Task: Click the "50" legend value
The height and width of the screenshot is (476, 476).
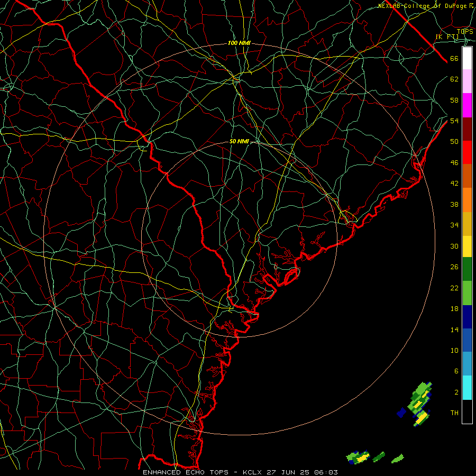Action: tap(454, 141)
